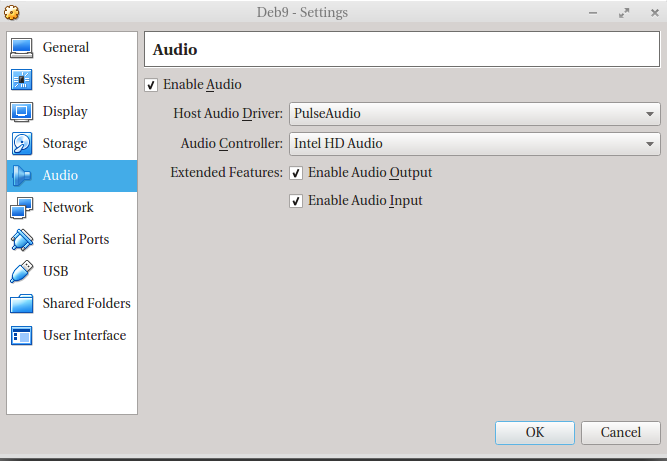Open the Host Audio Driver dropdown
The image size is (667, 461).
tap(474, 114)
